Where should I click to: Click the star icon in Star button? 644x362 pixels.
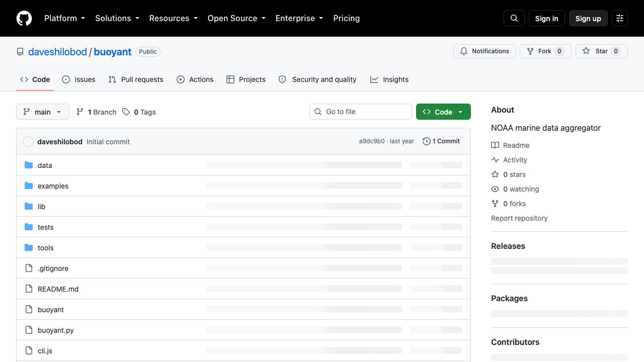[586, 51]
